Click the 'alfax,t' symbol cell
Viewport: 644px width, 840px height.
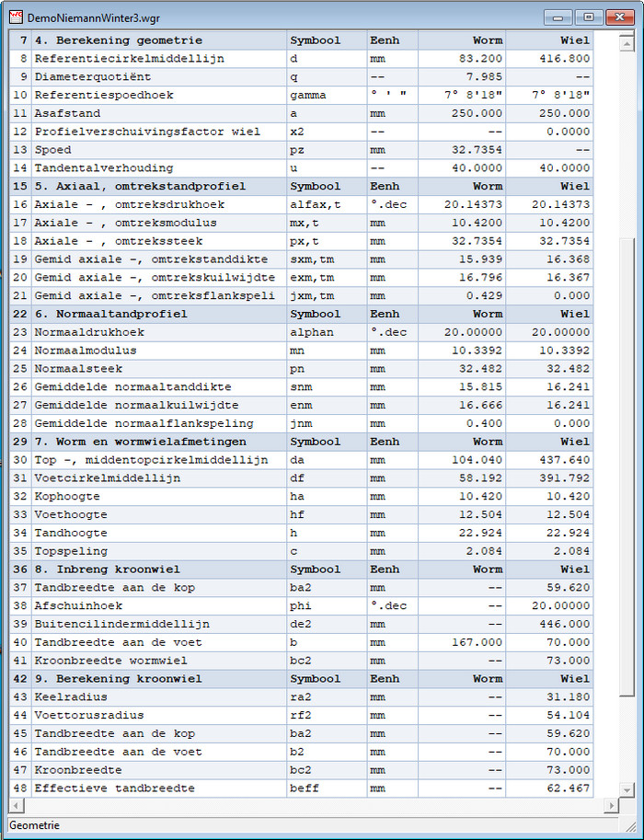(327, 204)
